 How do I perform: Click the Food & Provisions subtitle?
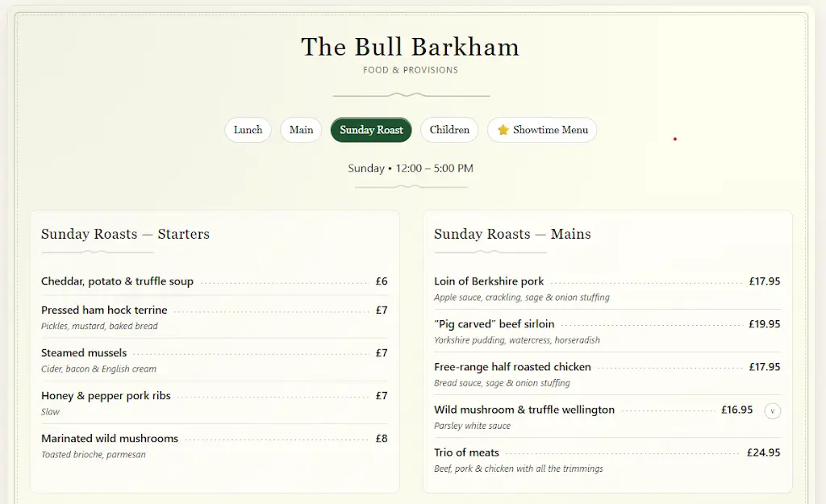411,70
